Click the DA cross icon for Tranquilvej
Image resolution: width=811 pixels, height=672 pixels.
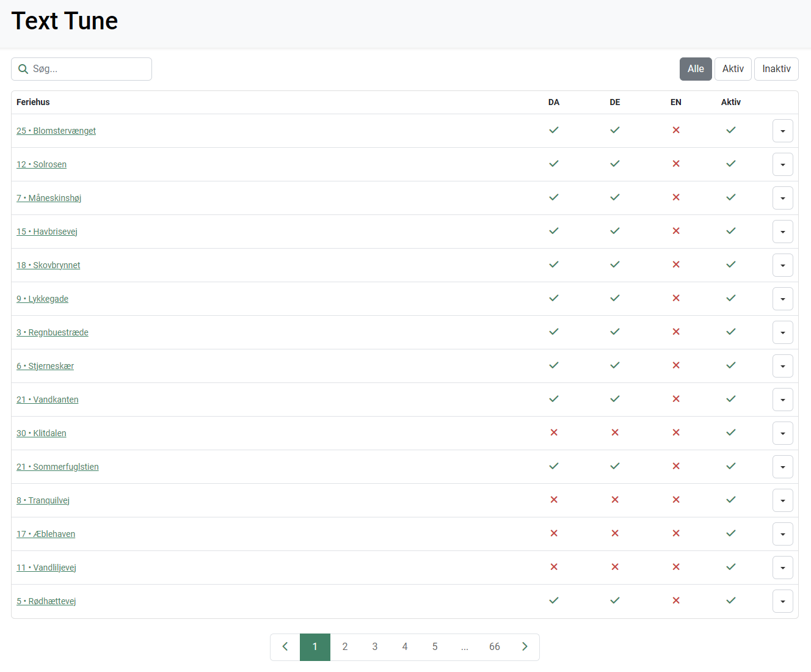pyautogui.click(x=554, y=500)
